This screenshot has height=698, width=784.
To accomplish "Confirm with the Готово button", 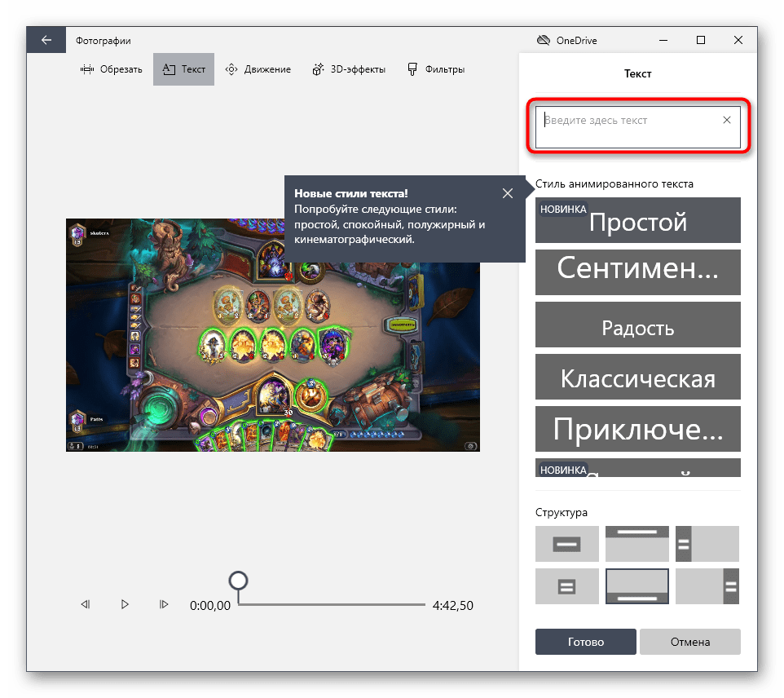I will click(585, 642).
